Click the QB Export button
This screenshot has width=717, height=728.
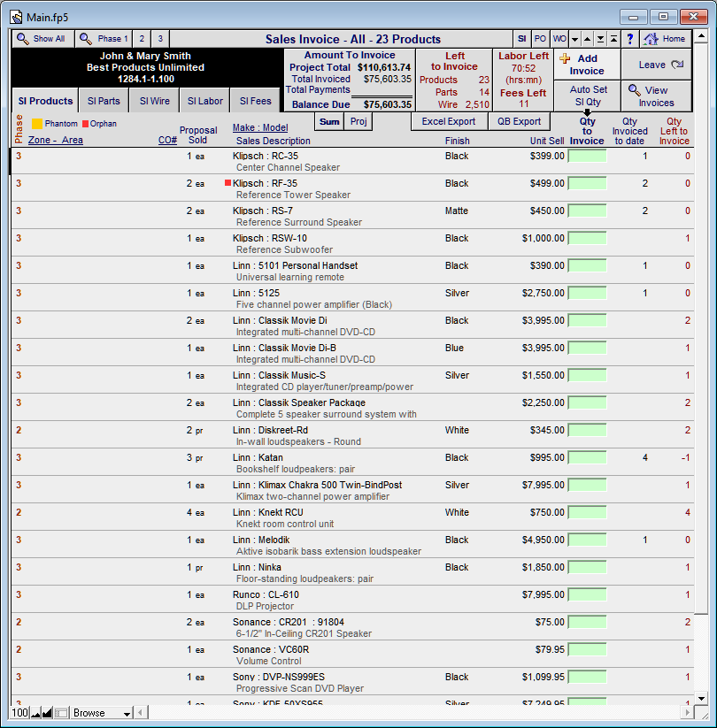tap(519, 122)
